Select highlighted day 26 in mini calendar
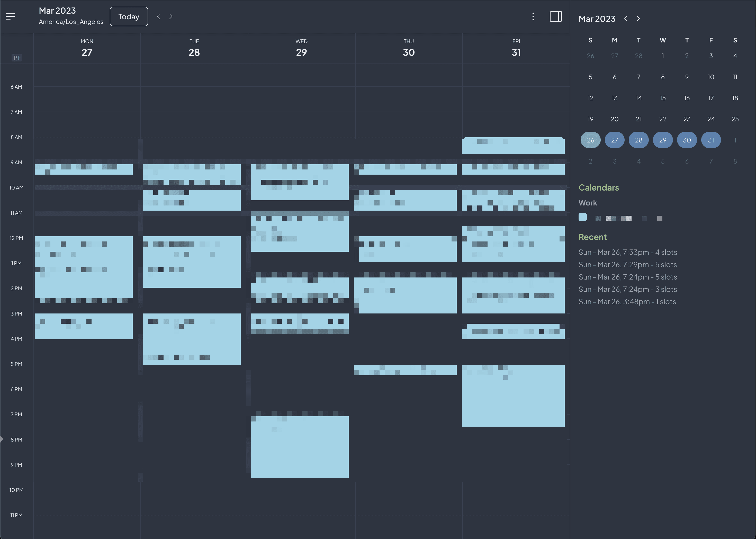The height and width of the screenshot is (539, 756). [x=590, y=140]
